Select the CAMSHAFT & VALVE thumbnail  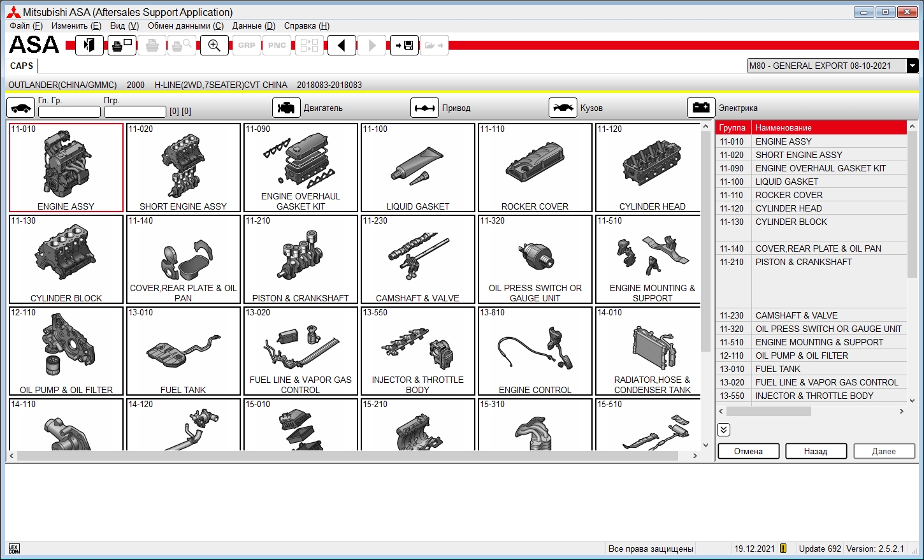tap(418, 259)
